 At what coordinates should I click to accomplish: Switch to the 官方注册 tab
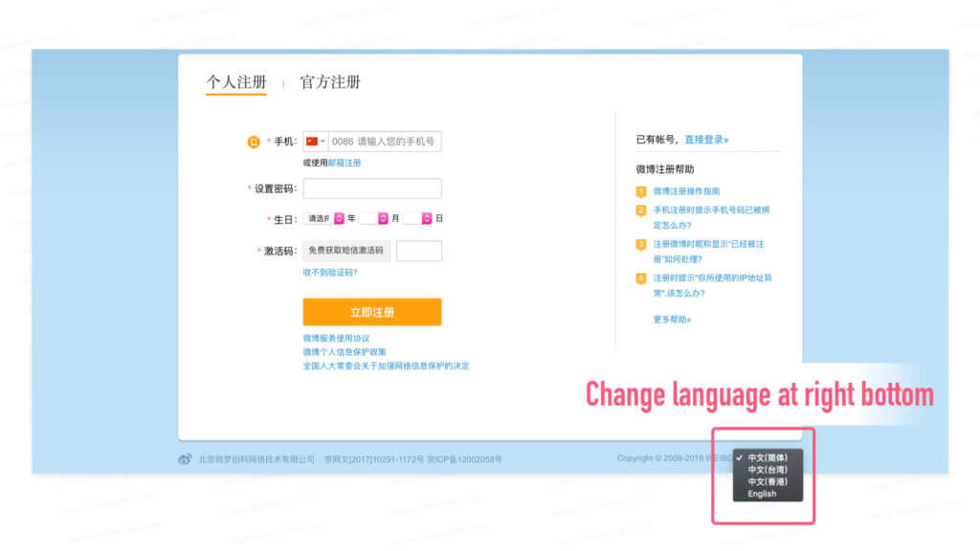[x=330, y=82]
